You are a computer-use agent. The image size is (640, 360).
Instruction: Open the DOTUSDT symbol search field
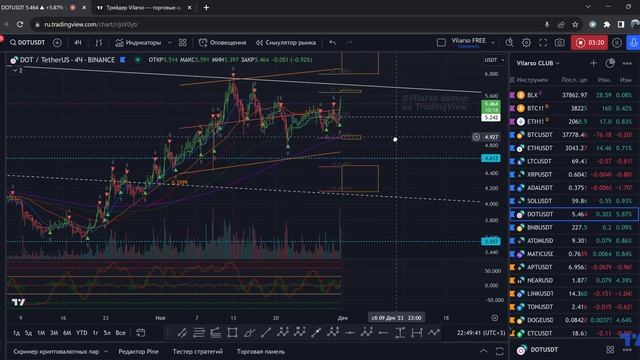pos(28,42)
